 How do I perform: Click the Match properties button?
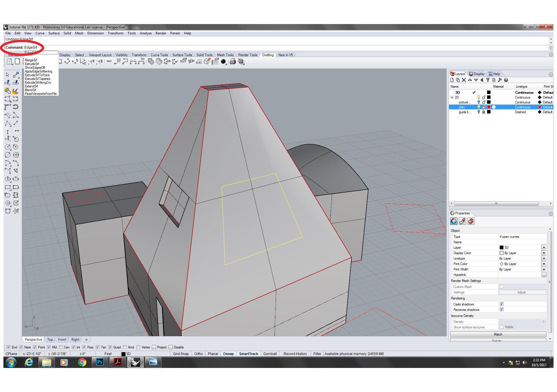pos(498,334)
